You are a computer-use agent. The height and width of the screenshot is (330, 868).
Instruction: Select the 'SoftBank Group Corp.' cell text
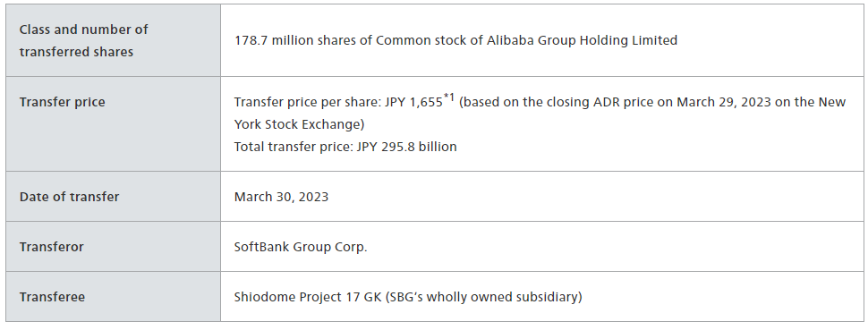[301, 247]
